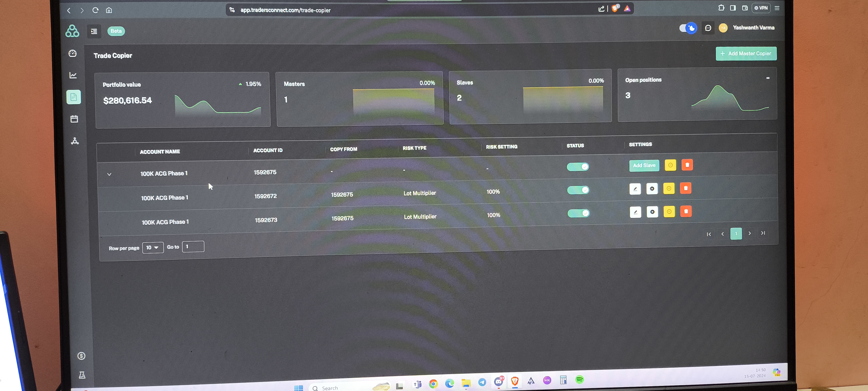Click the Go to page input field
868x391 pixels.
[193, 247]
